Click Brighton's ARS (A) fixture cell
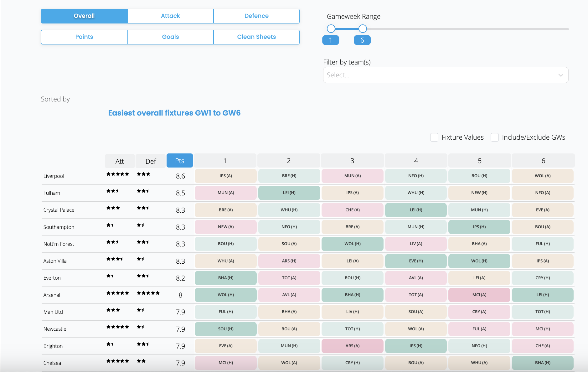 point(353,346)
